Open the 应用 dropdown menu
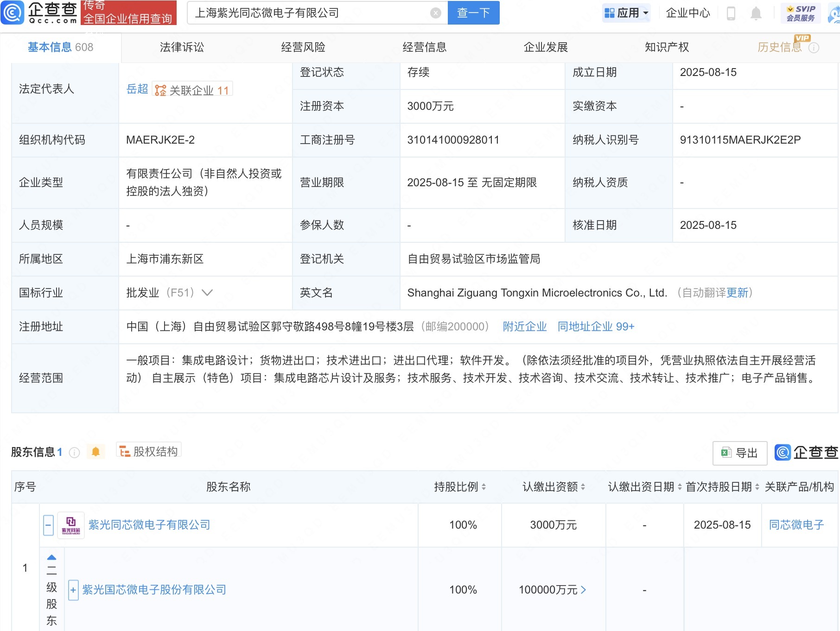 (x=627, y=13)
